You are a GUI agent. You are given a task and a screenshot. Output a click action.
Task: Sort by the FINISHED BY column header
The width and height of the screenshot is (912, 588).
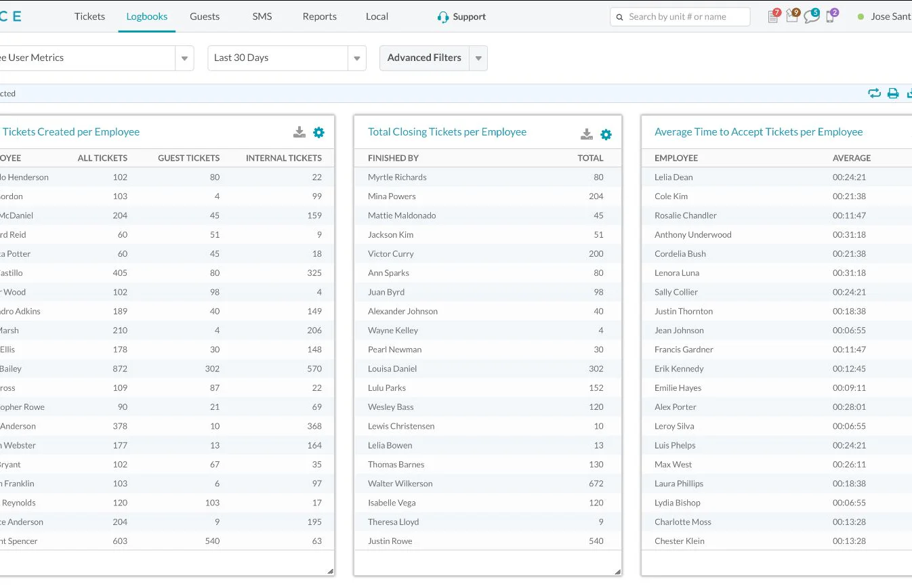pos(394,158)
